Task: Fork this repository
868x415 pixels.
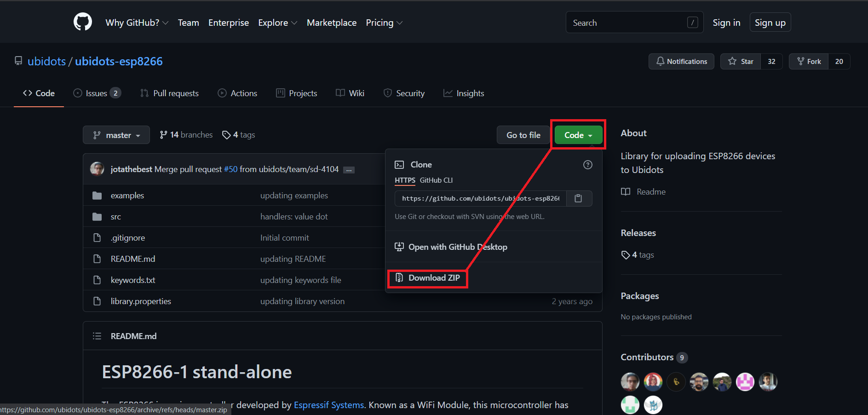Action: [809, 61]
